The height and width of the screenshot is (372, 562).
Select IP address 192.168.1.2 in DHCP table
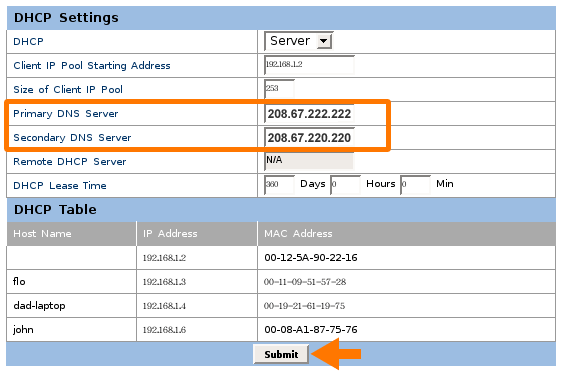coord(164,258)
